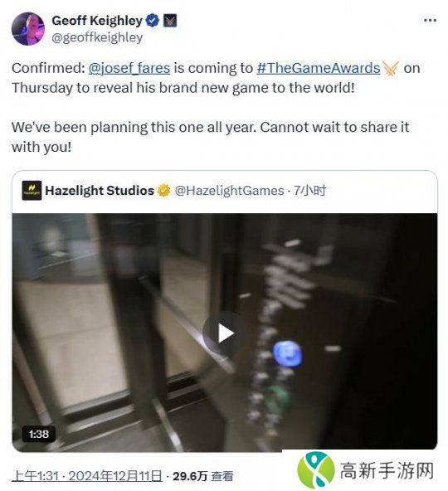Click The Game Awards emoji after hashtag
Screen dimensions: 448x491
(x=391, y=68)
